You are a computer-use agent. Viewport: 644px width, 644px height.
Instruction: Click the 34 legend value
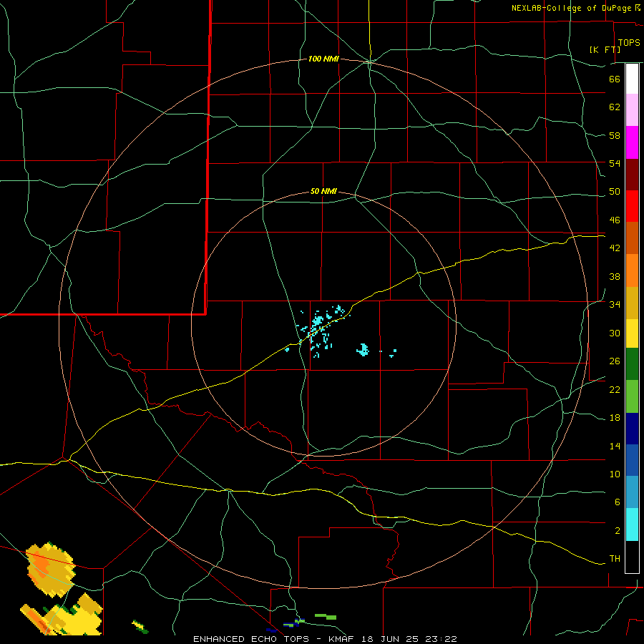(x=615, y=305)
